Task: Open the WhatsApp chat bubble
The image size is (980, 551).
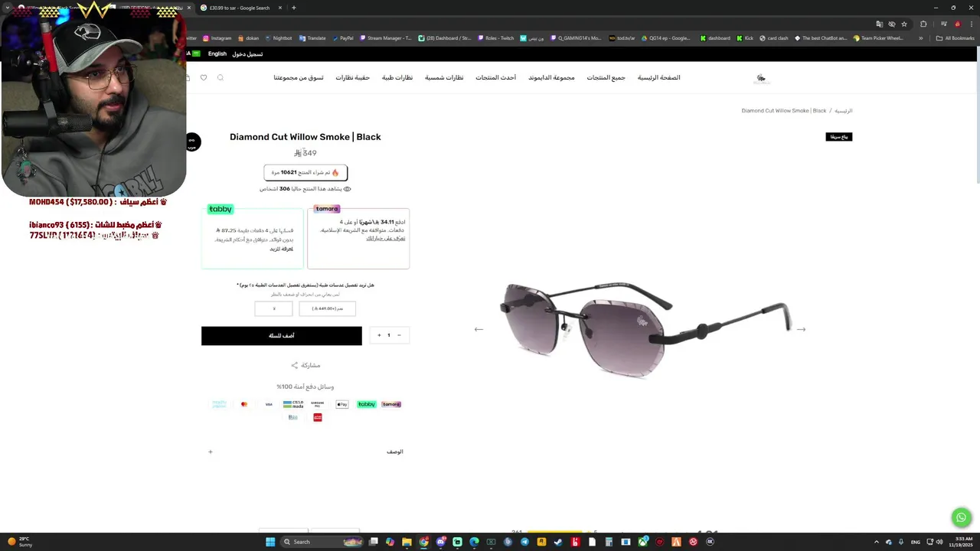Action: (x=962, y=518)
